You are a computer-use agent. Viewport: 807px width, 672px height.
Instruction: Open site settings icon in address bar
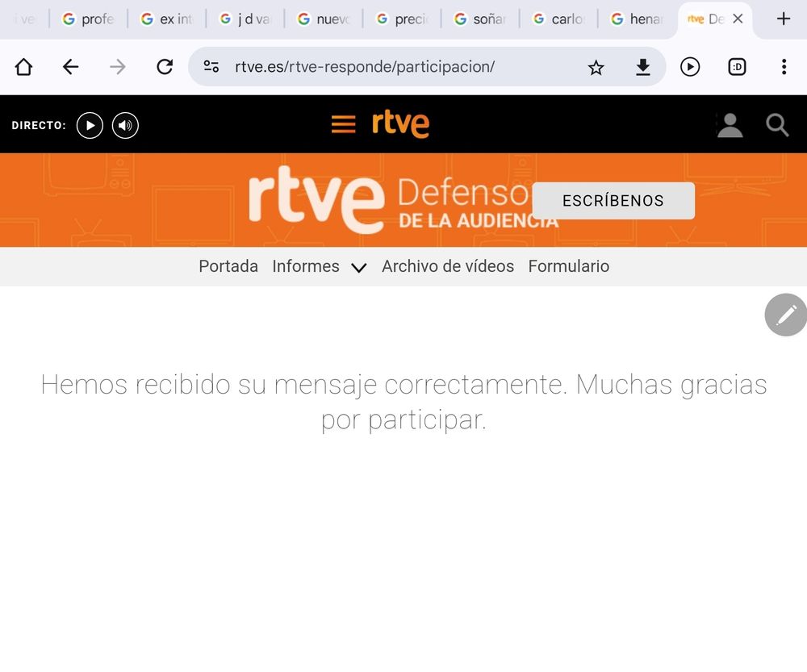tap(211, 67)
